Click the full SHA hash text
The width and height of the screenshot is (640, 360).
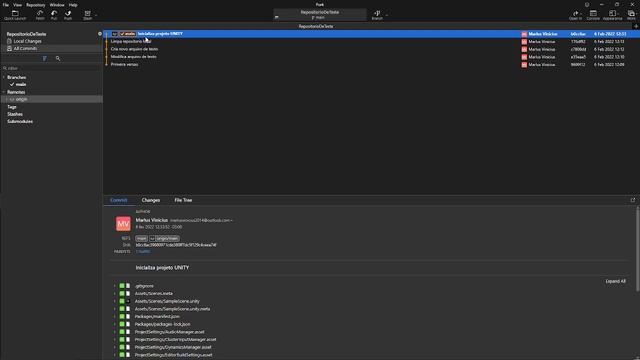tap(176, 245)
